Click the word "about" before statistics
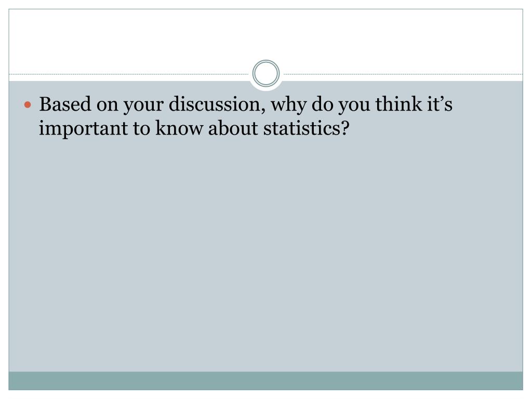532x399 pixels. click(x=233, y=128)
